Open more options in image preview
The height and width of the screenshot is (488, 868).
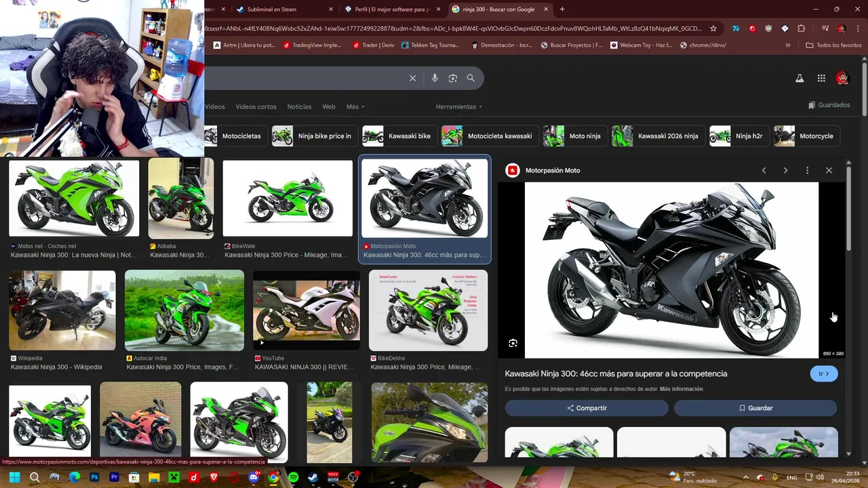pyautogui.click(x=807, y=170)
